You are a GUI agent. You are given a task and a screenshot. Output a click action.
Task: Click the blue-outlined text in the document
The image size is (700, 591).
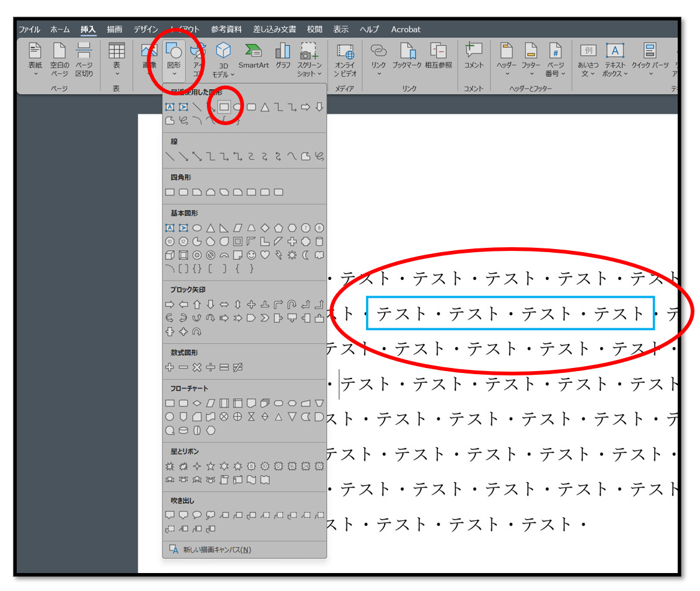[x=510, y=313]
